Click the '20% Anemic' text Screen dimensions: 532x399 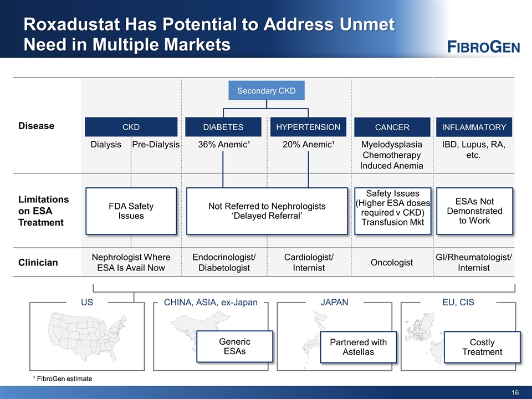click(309, 145)
